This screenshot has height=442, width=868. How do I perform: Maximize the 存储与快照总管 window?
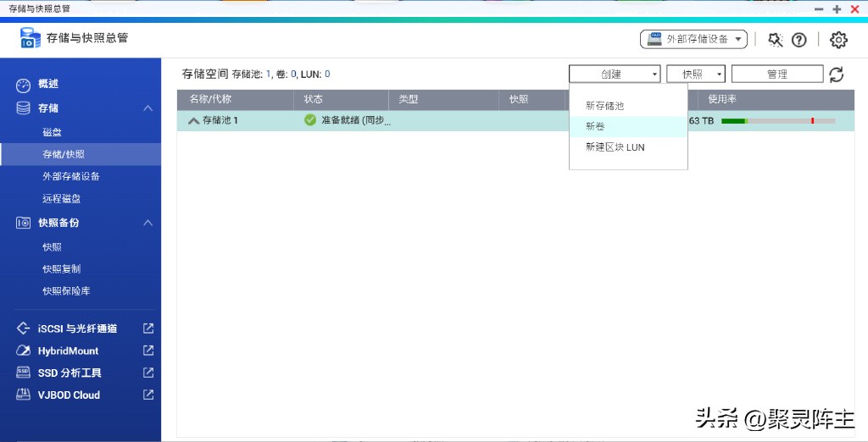pyautogui.click(x=837, y=9)
